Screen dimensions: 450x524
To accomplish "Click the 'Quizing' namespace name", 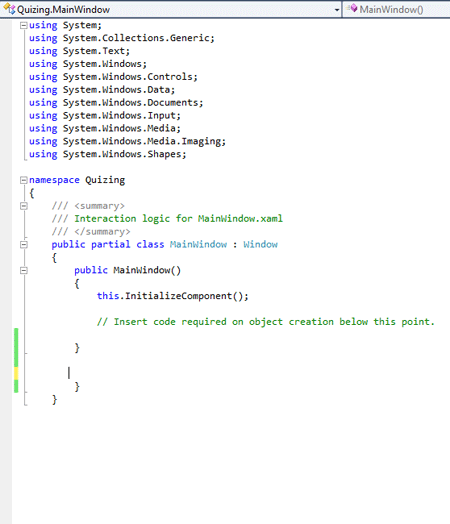I will click(x=105, y=180).
